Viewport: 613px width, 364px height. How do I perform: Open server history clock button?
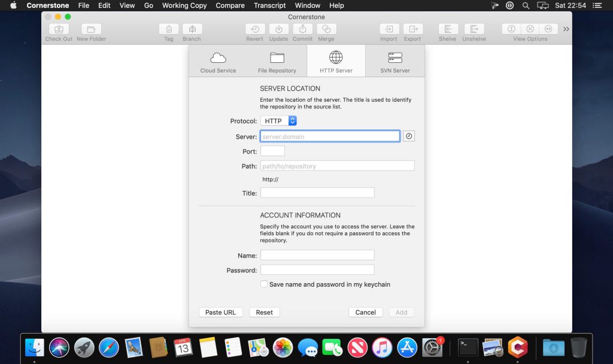409,136
